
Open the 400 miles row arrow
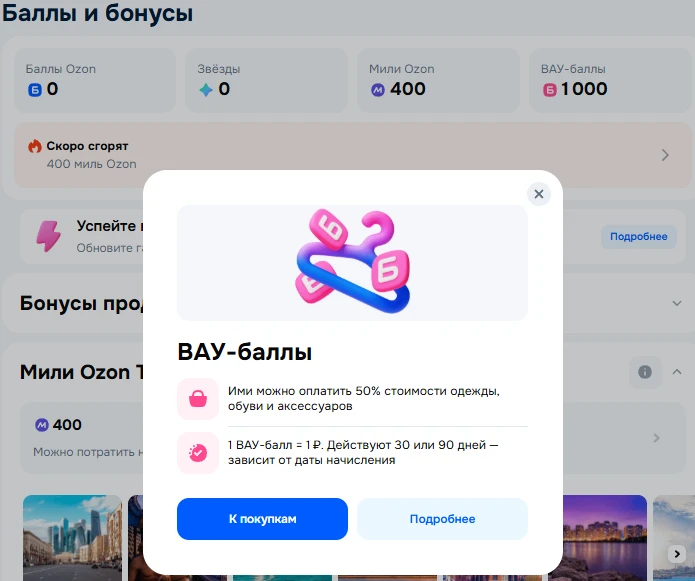pos(656,438)
